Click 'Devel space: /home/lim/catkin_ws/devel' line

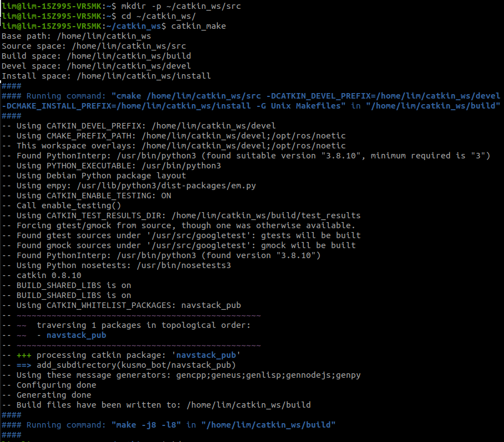coord(96,66)
